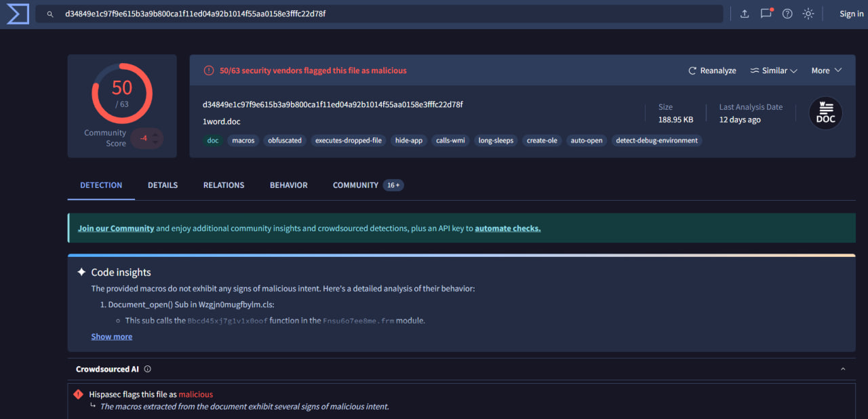Click the search magnifier icon

(50, 13)
